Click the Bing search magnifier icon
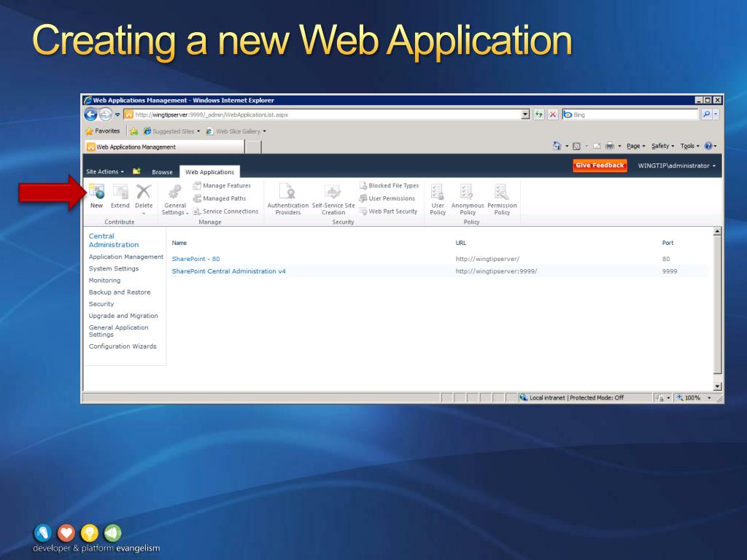Screen dimensions: 747x560 point(706,114)
